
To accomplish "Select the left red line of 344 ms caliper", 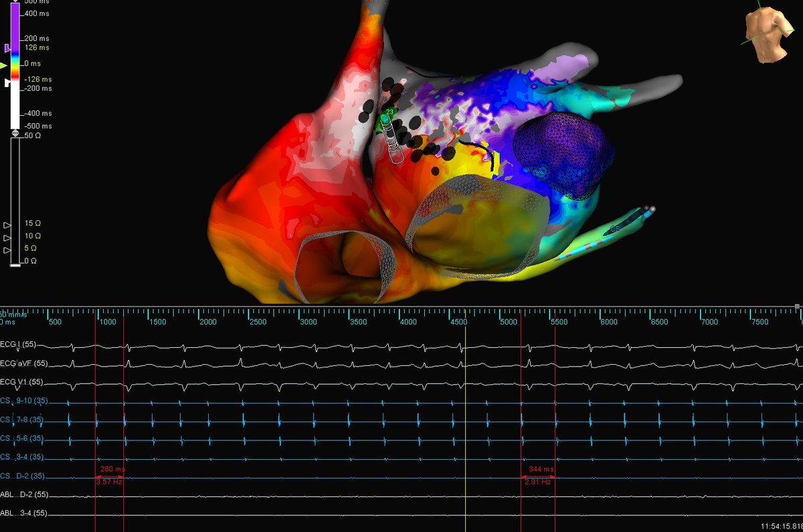I will tap(521, 422).
